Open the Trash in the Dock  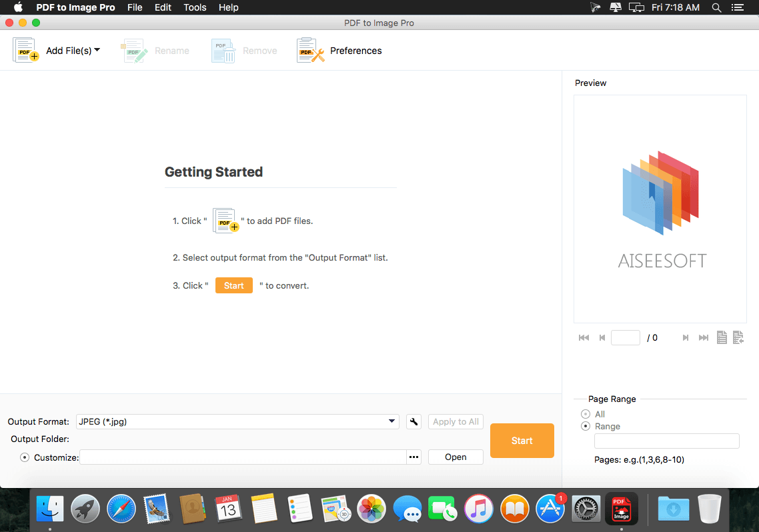click(709, 509)
